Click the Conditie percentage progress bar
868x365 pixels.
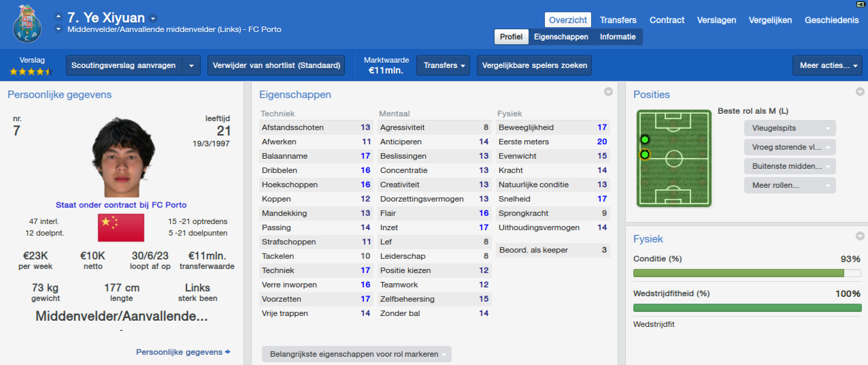747,273
